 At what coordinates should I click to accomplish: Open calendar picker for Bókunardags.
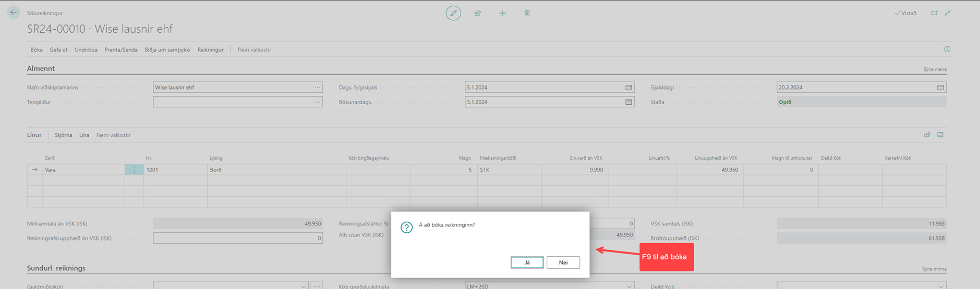click(x=628, y=102)
